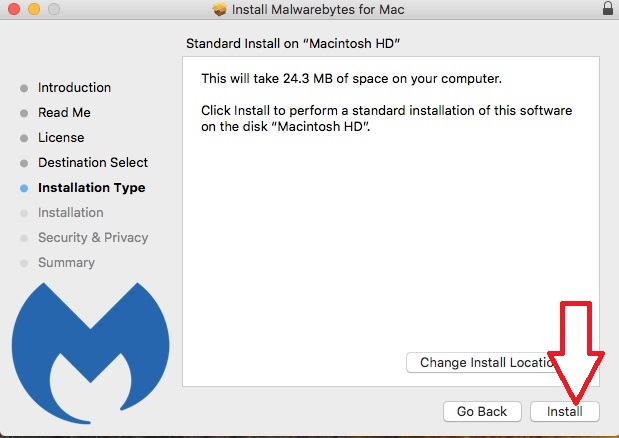Click the Malwarebytes logo
The image size is (619, 438).
pyautogui.click(x=90, y=353)
